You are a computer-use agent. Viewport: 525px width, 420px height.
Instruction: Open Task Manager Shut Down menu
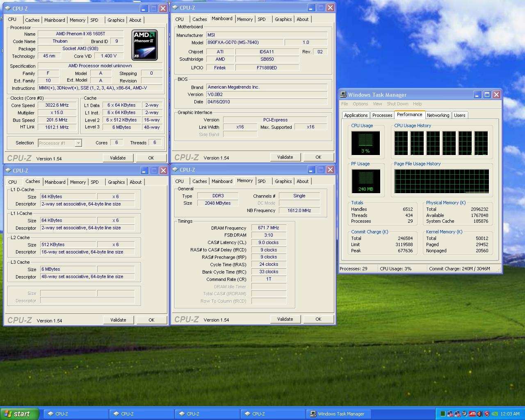(x=397, y=104)
